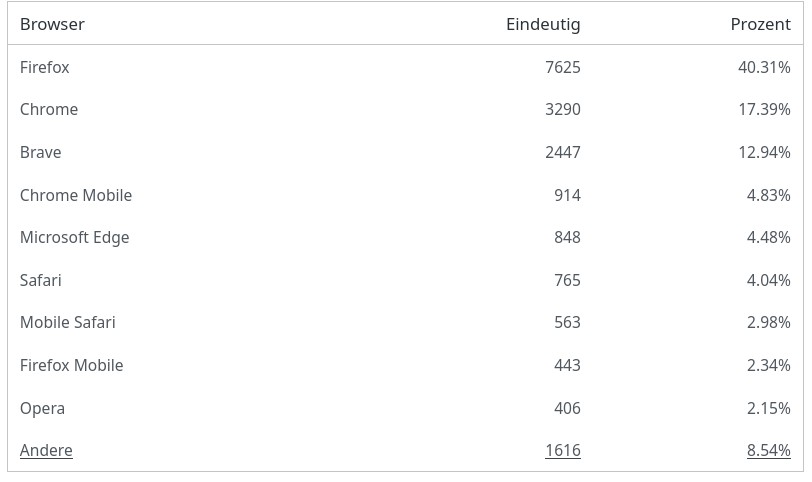Viewport: 812px width, 482px height.
Task: Click the Firefox Mobile row label
Action: (72, 365)
